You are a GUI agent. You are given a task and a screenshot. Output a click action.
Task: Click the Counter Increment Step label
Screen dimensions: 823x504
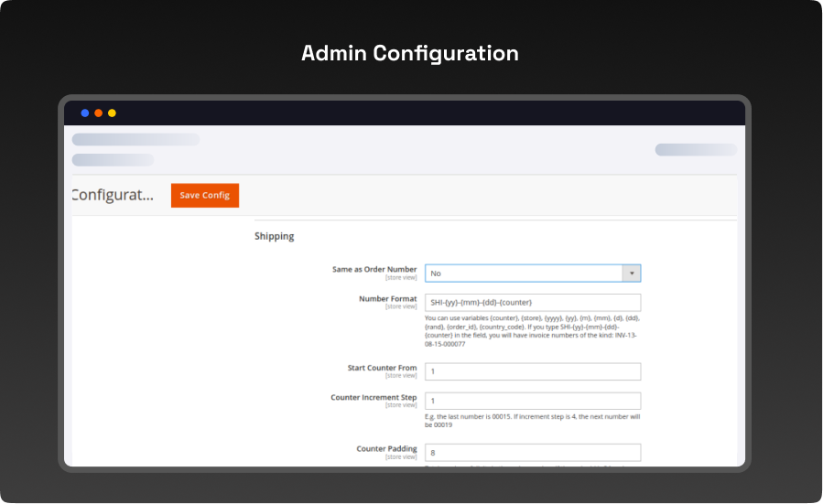coord(374,398)
